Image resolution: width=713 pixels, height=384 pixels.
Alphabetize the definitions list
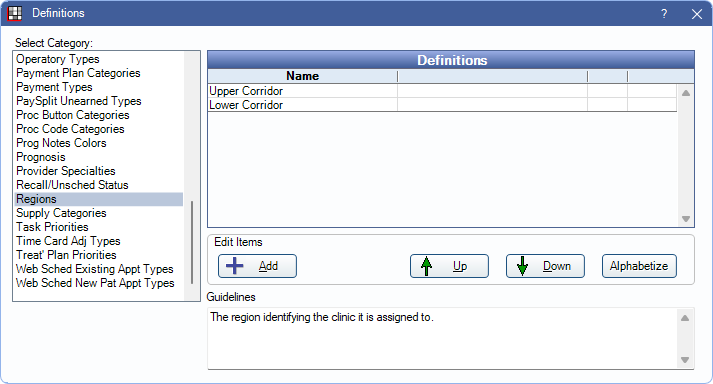click(639, 266)
